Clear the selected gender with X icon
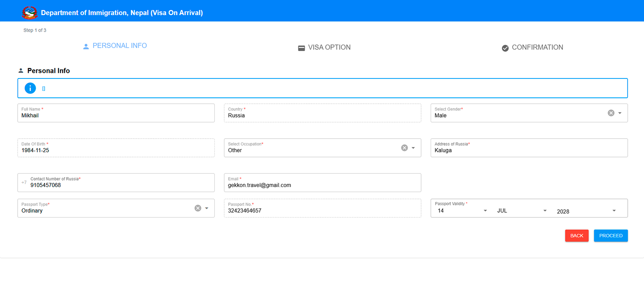The image size is (644, 308). [x=611, y=113]
